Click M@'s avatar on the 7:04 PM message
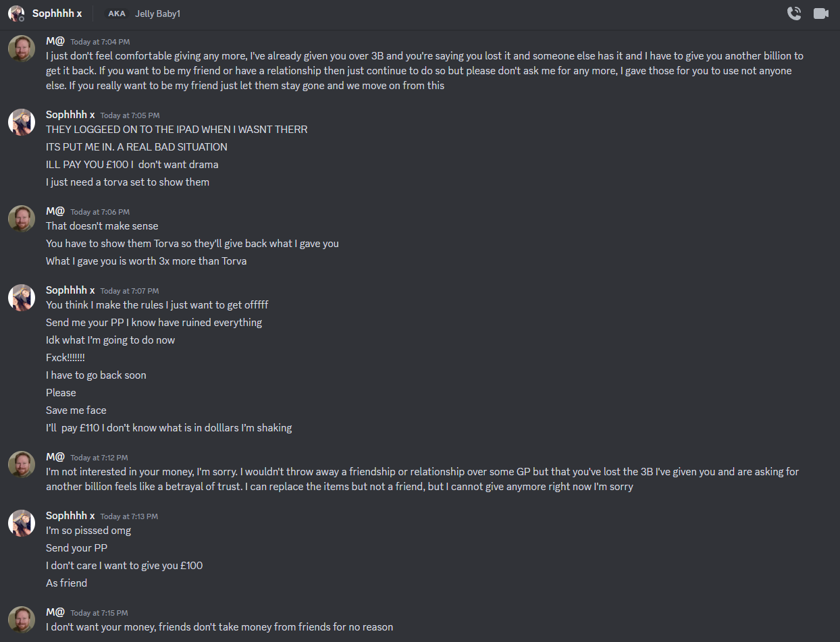 22,49
